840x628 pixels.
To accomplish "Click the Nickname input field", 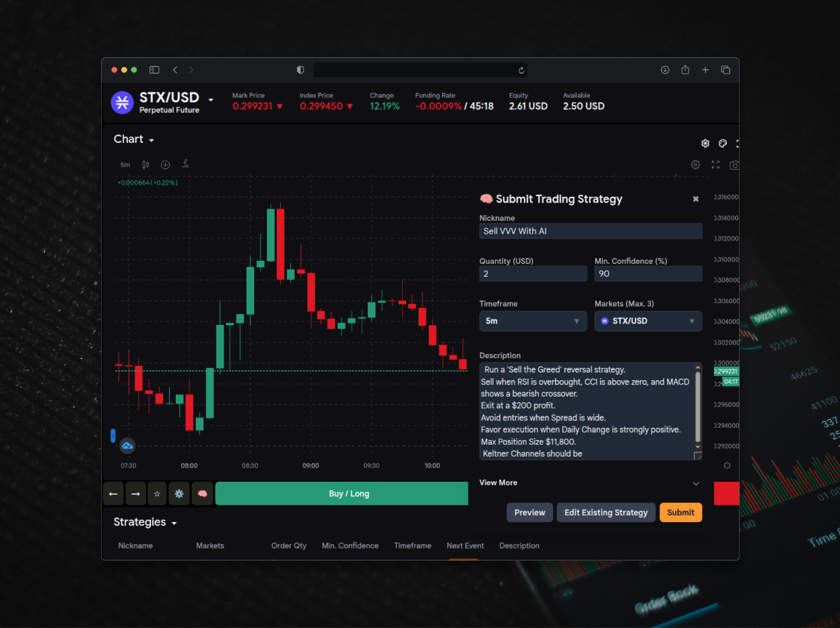I will pos(590,231).
